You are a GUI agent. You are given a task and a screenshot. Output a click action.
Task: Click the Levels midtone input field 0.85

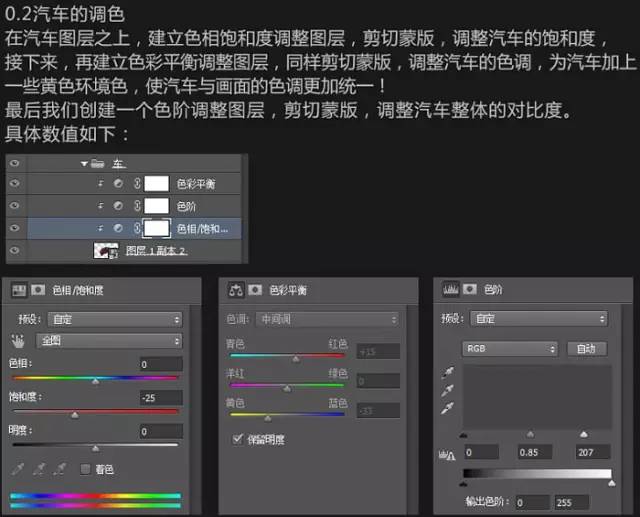[x=532, y=453]
